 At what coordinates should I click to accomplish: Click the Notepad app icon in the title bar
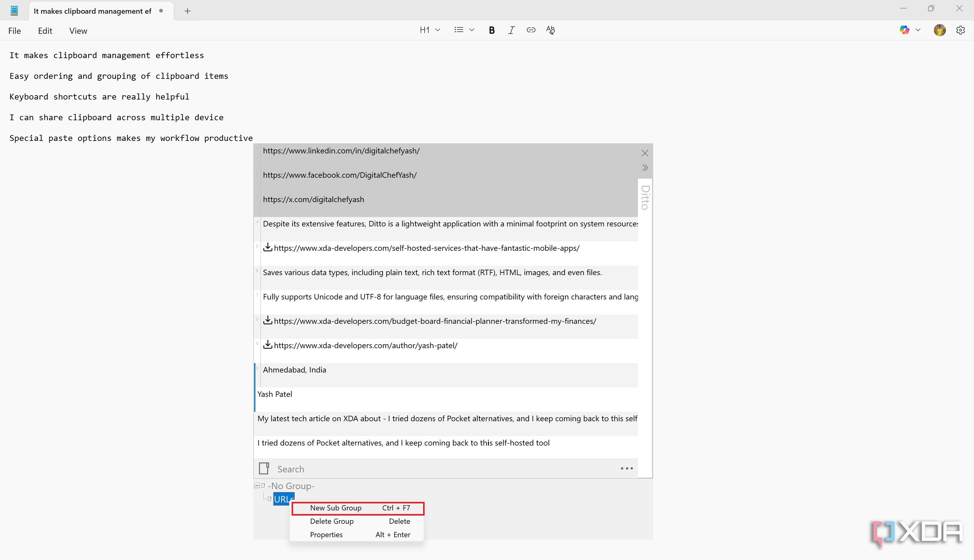click(x=14, y=10)
